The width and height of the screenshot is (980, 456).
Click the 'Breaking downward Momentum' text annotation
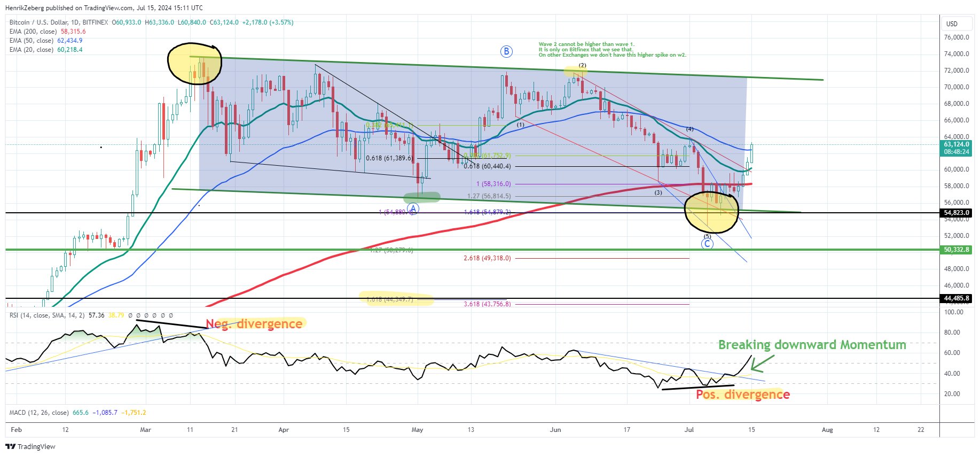click(x=812, y=345)
